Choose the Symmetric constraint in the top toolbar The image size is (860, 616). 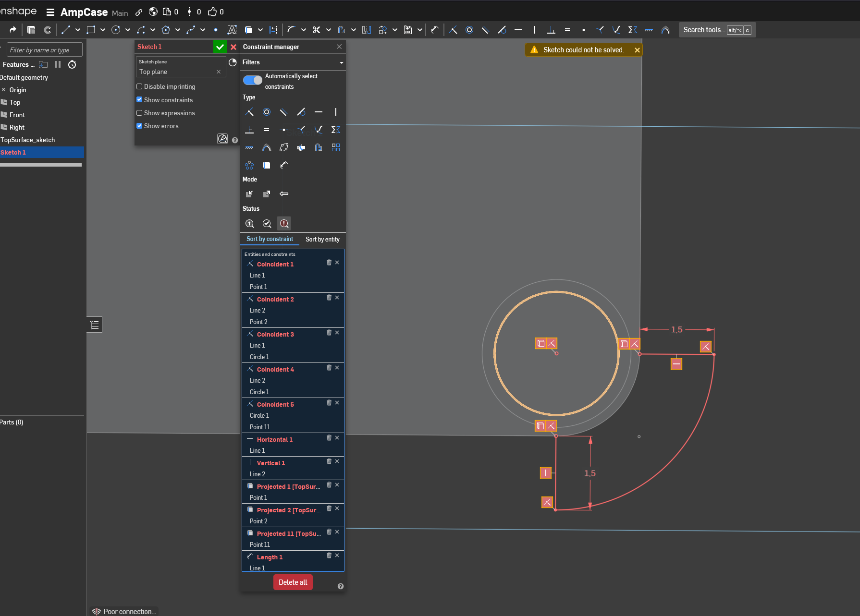tap(632, 30)
